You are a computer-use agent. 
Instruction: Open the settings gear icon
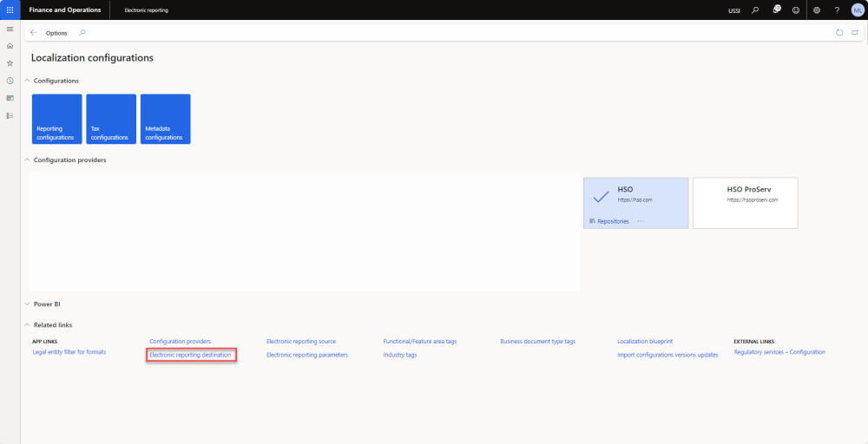[817, 10]
